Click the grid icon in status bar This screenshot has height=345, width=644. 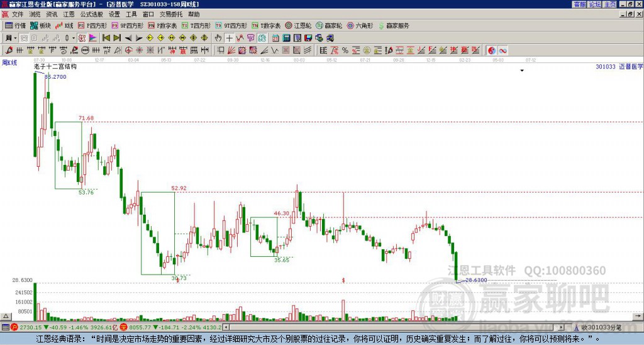5,327
